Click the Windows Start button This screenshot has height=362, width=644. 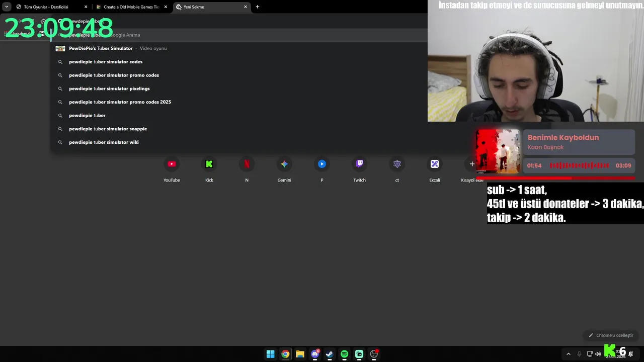coord(271,354)
